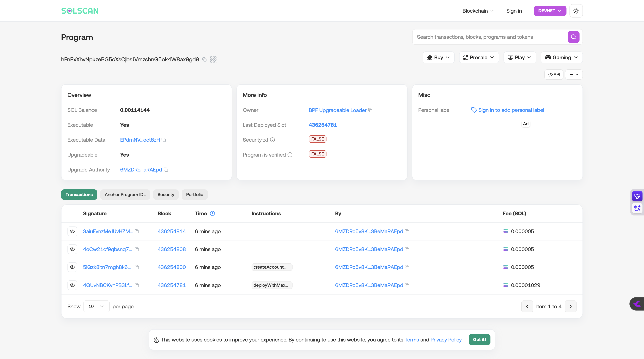Open the rows per page dropdown showing 10
The image size is (644, 359).
click(x=96, y=306)
